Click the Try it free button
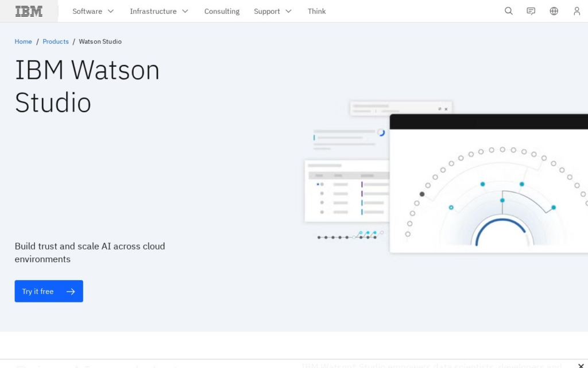Screen dimensions: 588x368 49,291
